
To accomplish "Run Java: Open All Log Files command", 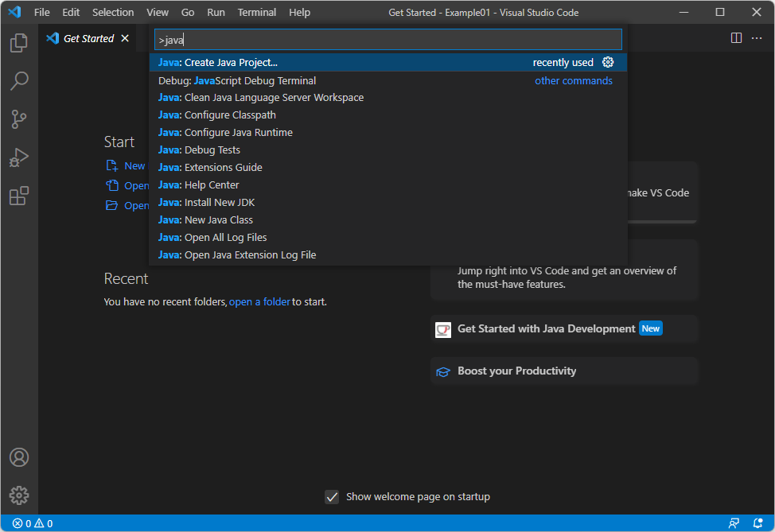I will point(388,238).
